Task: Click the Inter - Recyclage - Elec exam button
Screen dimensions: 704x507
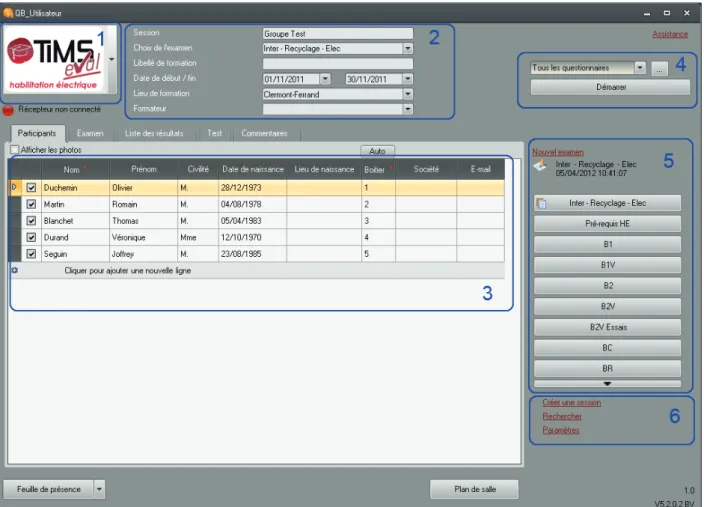Action: (607, 203)
